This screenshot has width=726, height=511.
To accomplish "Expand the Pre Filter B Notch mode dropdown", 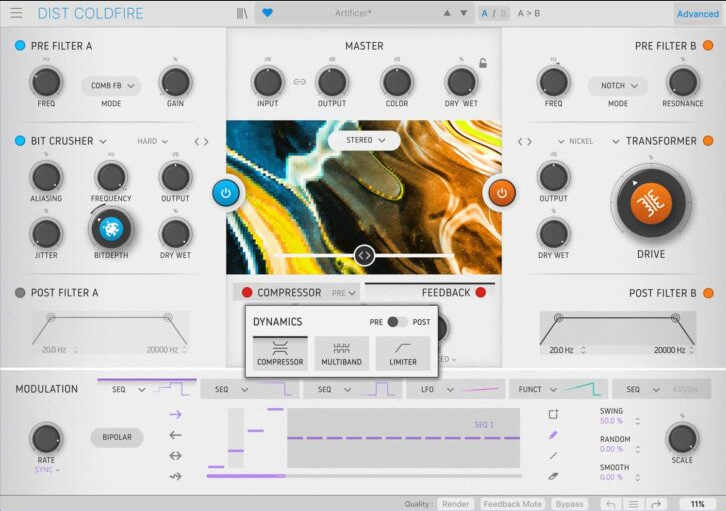I will point(618,86).
